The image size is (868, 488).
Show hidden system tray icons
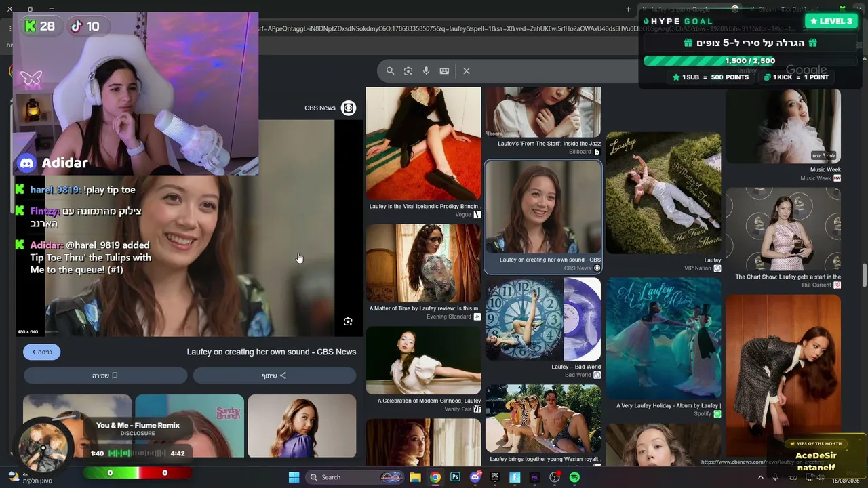click(x=760, y=477)
